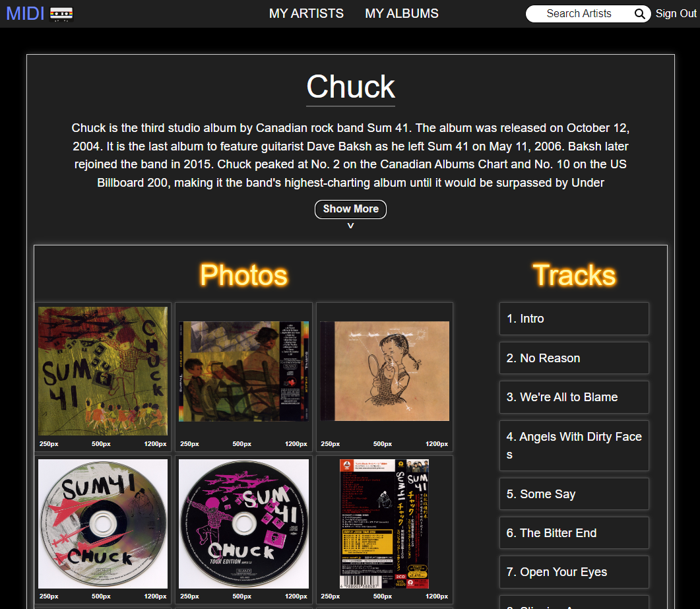
Task: Click the MIDI logo text
Action: point(25,13)
